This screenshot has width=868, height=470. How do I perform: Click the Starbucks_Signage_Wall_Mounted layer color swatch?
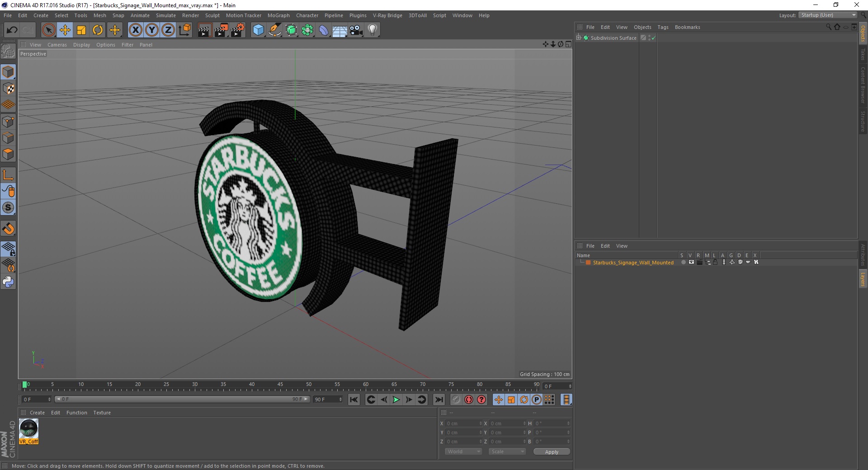[588, 263]
